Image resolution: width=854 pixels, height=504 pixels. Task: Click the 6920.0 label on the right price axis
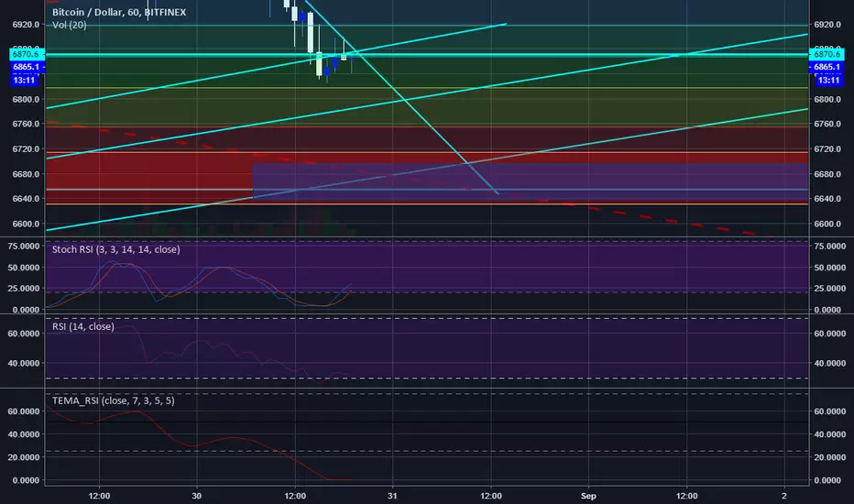pos(827,25)
